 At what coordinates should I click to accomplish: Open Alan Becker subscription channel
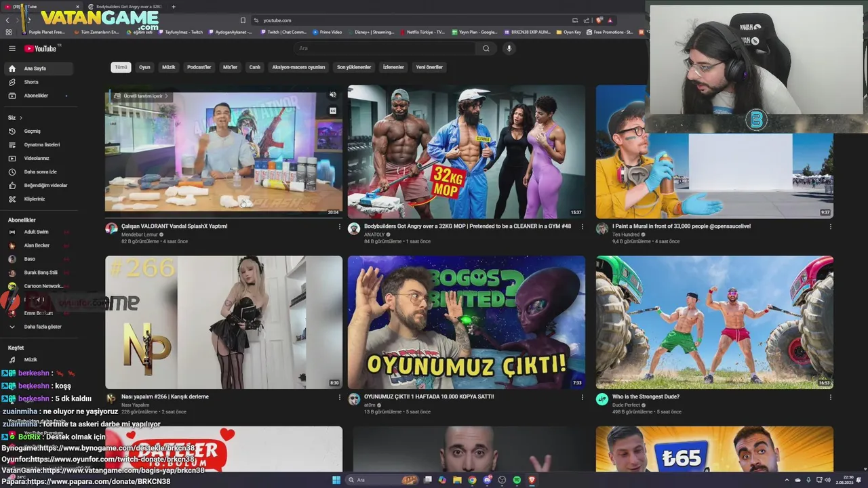coord(38,245)
